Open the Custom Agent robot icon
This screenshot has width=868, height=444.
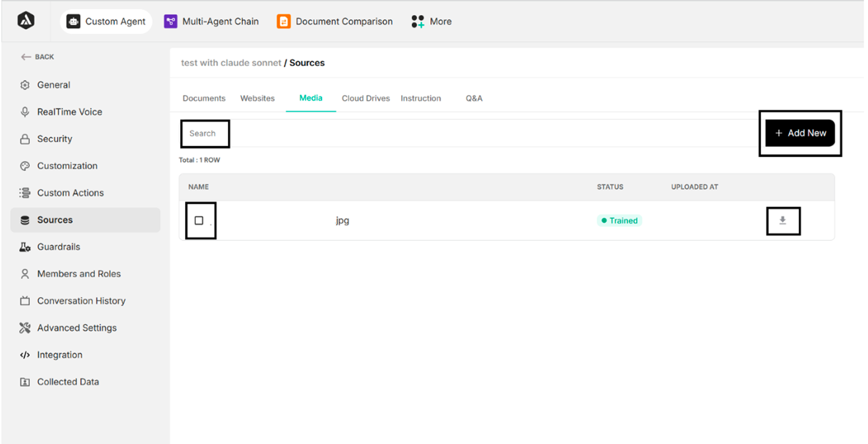coord(73,21)
